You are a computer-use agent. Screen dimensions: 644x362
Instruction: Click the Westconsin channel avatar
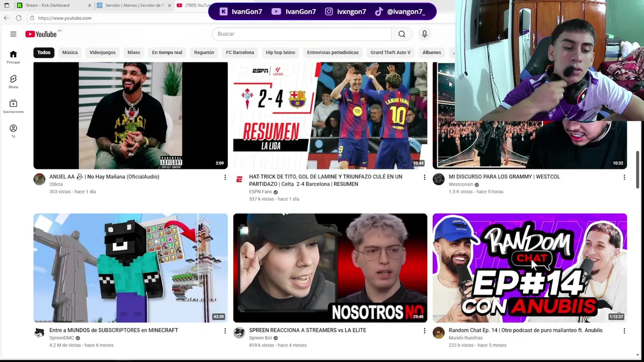coord(439,179)
